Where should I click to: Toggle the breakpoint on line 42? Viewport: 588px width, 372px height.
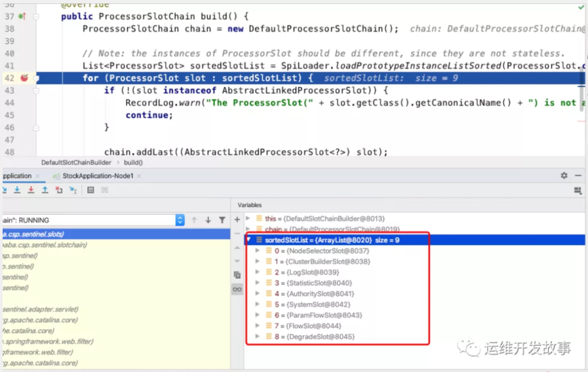[24, 78]
